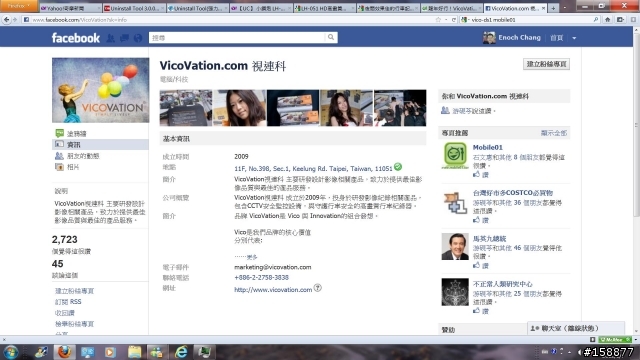Viewport: 640px width, 360px height.
Task: Click the portrait of the man in a suit
Action: pyautogui.click(x=455, y=247)
